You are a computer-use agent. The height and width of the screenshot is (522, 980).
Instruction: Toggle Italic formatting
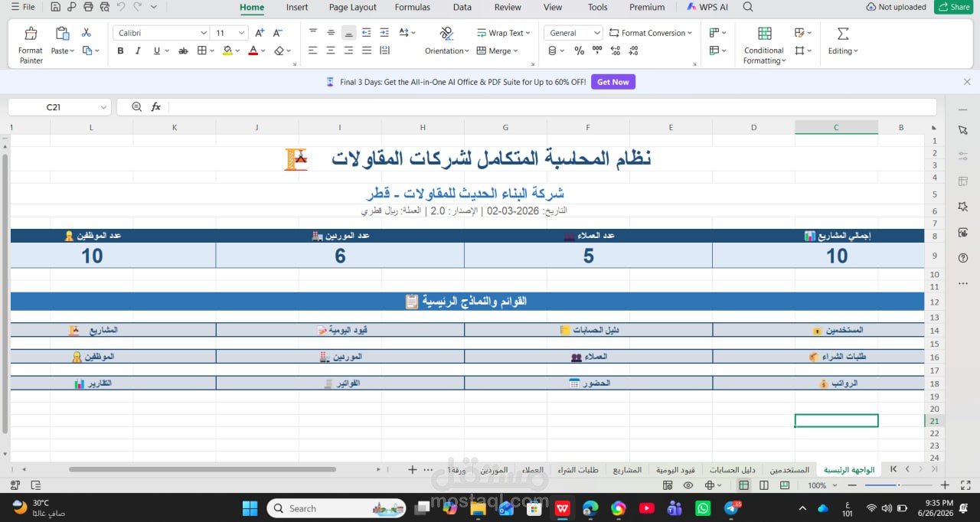(138, 51)
